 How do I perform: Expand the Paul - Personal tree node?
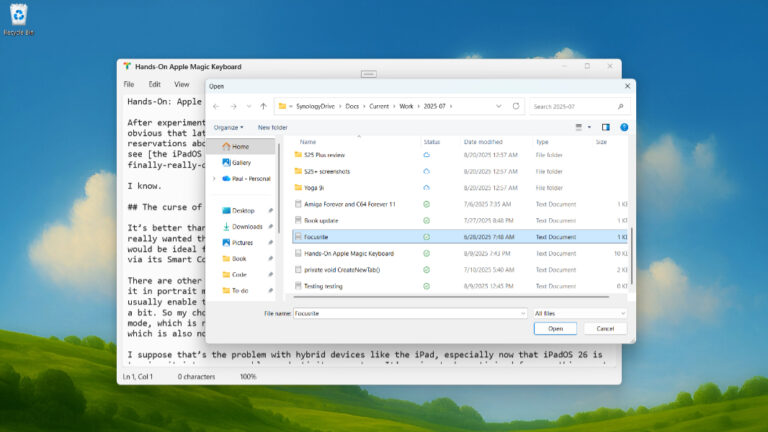214,178
